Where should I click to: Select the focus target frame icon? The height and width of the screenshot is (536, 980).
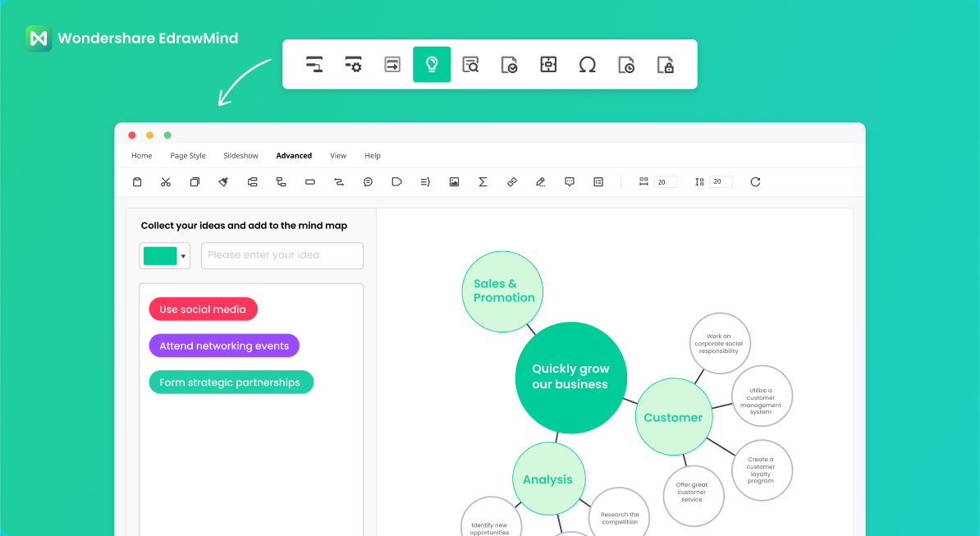coord(549,64)
